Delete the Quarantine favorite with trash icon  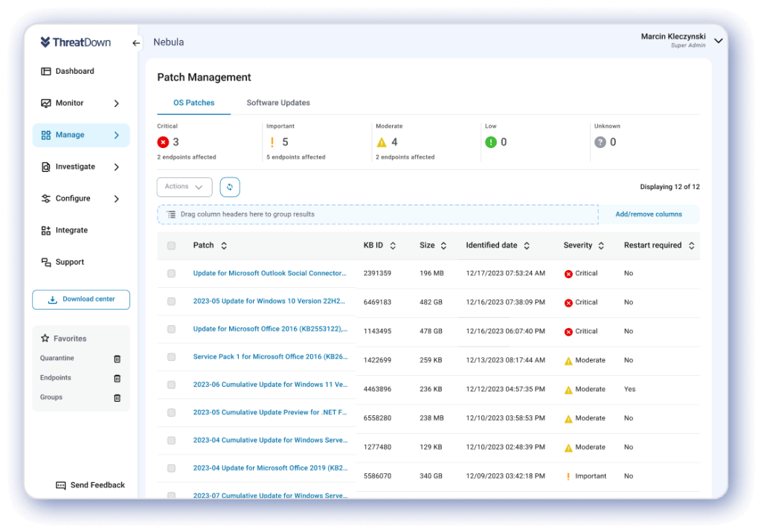(x=117, y=359)
